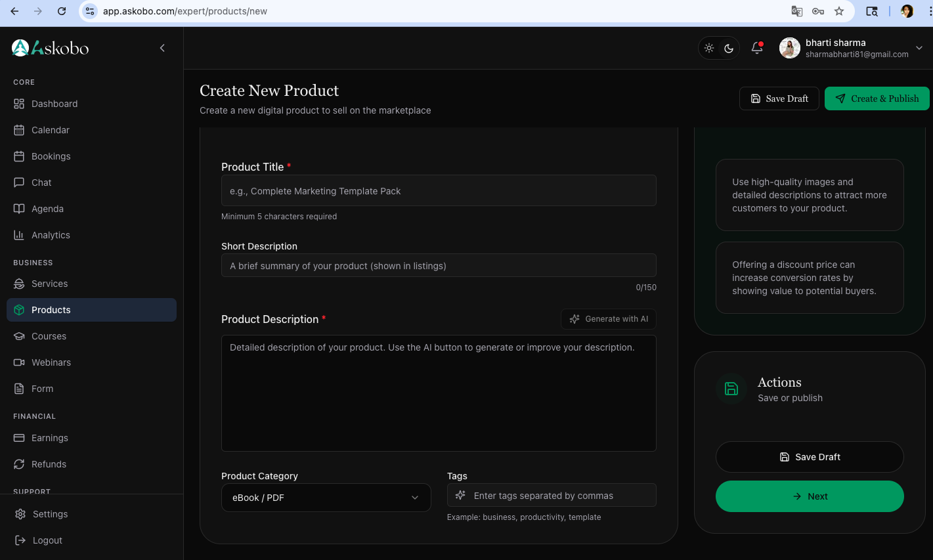Image resolution: width=933 pixels, height=560 pixels.
Task: Generate a description with AI
Action: click(608, 319)
